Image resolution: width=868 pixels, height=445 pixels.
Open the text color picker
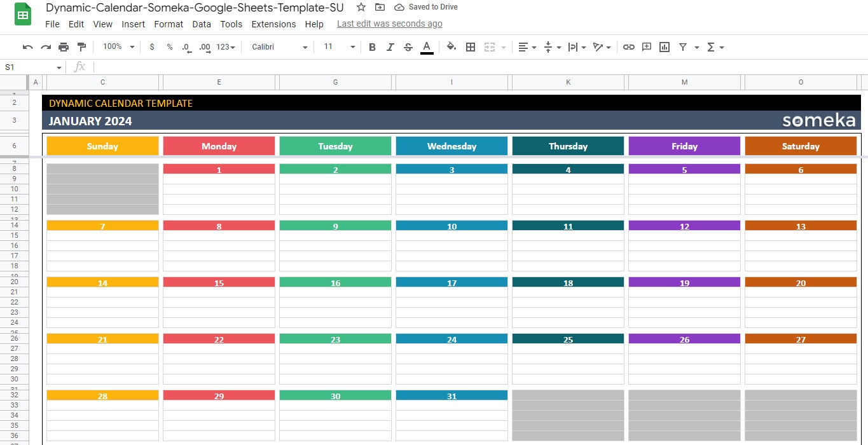click(427, 47)
